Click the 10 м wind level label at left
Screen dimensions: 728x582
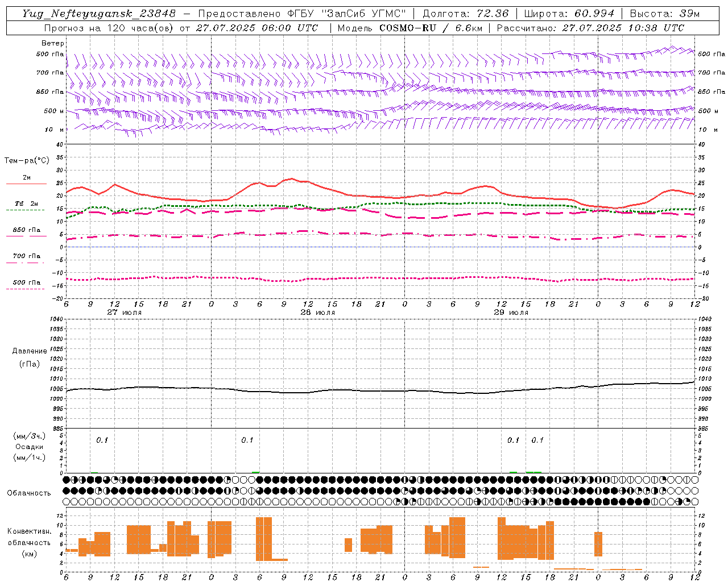[55, 130]
